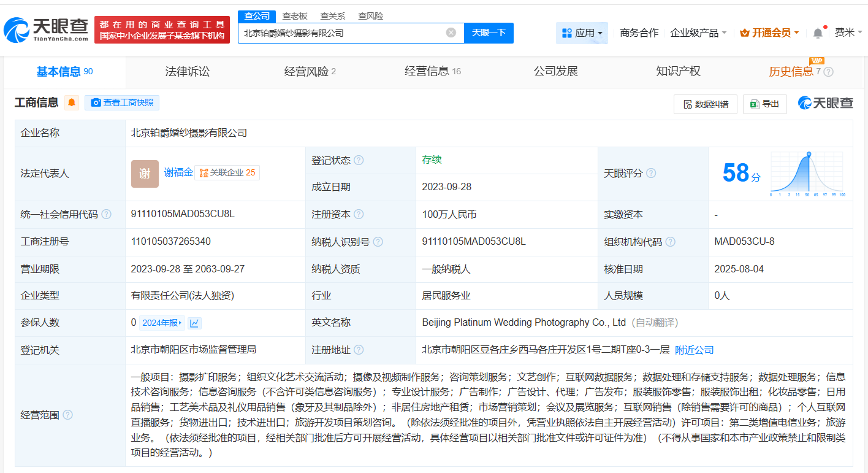
Task: Open the 附近公司 nearby companies link
Action: [x=693, y=349]
